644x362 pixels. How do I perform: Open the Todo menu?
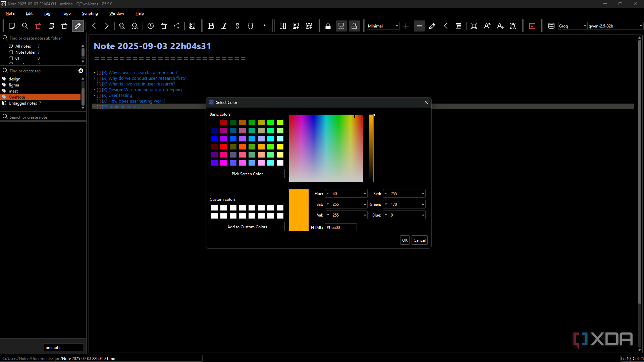coord(66,13)
